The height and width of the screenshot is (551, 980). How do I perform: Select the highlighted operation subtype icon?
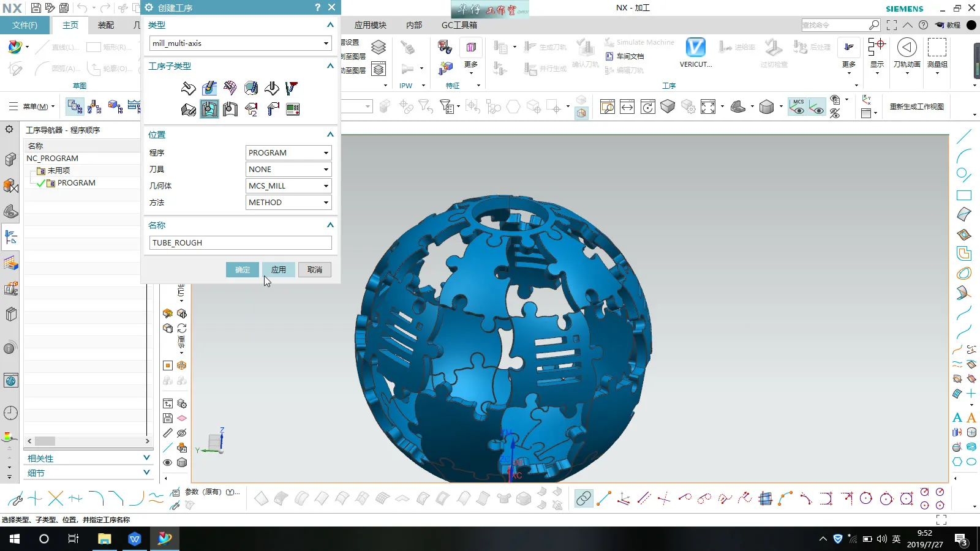pos(209,110)
